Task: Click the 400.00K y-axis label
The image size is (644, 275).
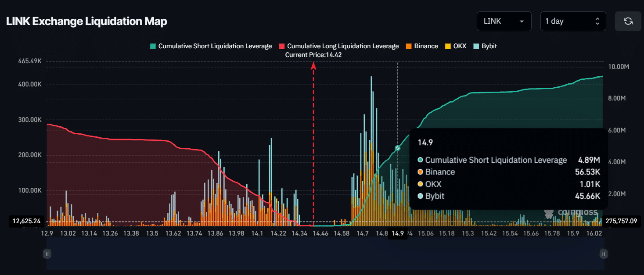Action: [30, 84]
